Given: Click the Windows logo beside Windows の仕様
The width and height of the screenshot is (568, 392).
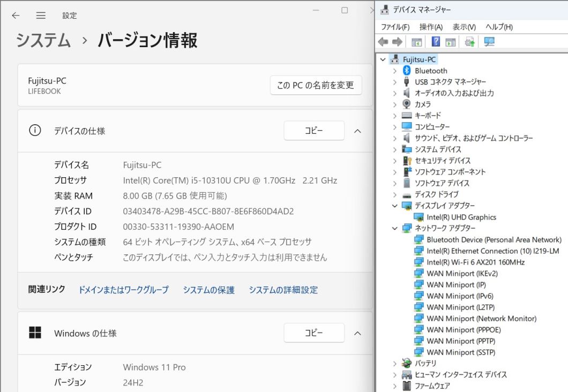Looking at the screenshot, I should pyautogui.click(x=35, y=333).
